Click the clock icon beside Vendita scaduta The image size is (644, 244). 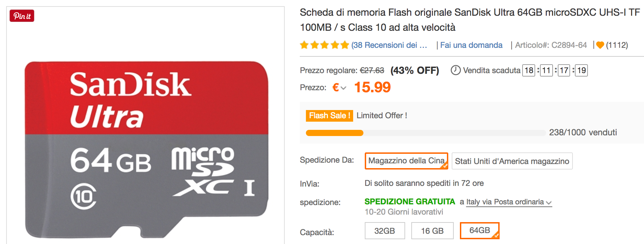455,70
